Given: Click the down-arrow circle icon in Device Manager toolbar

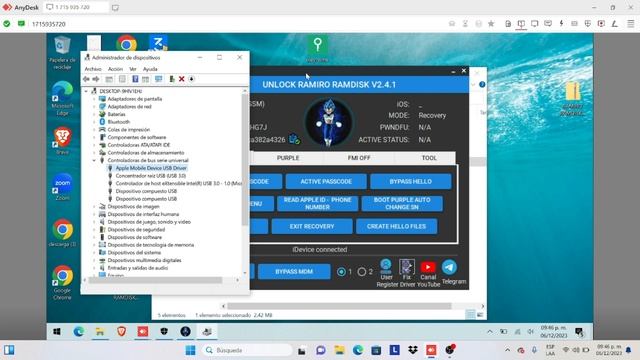Looking at the screenshot, I should point(191,79).
